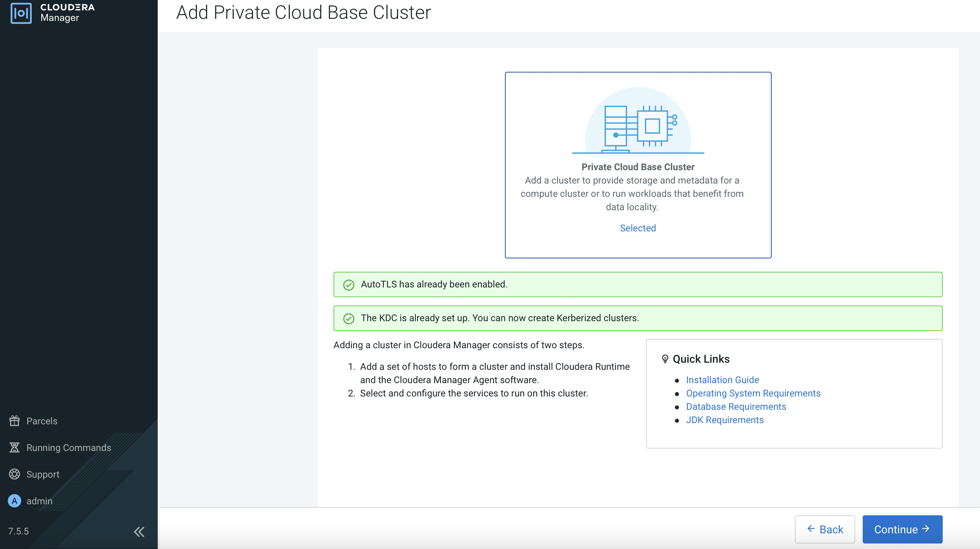The image size is (980, 549).
Task: Click the Cloudera Manager logo icon
Action: 21,13
